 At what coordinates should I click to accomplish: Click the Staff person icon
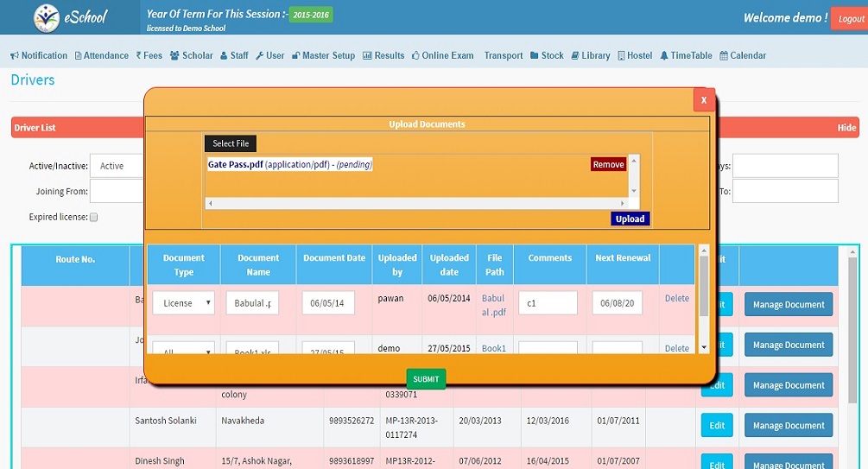(224, 56)
